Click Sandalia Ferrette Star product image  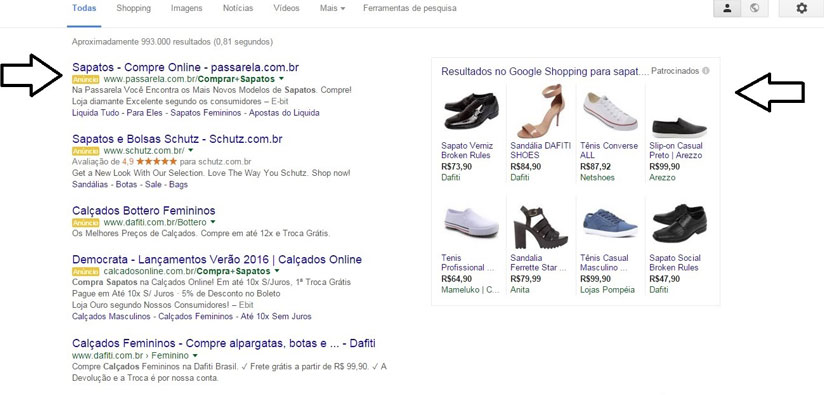541,226
